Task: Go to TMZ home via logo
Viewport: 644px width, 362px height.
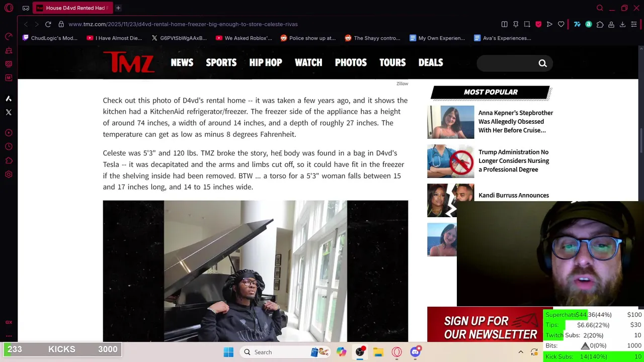Action: pyautogui.click(x=129, y=63)
